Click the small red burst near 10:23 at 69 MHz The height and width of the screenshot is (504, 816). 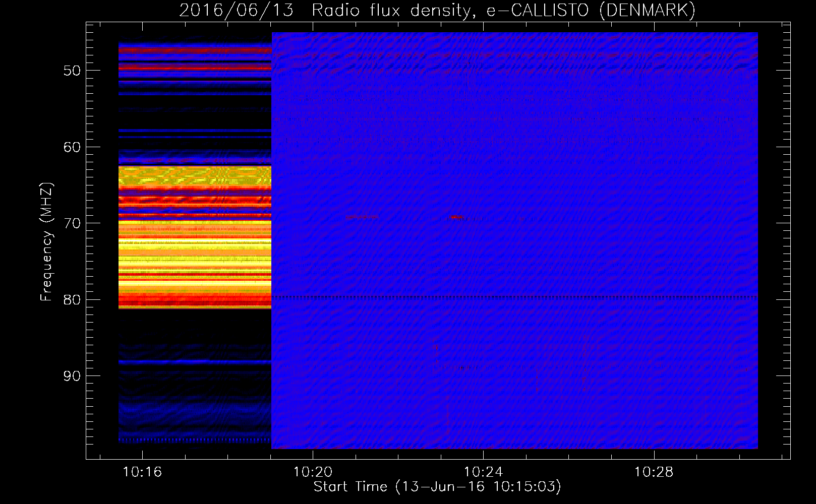point(456,217)
